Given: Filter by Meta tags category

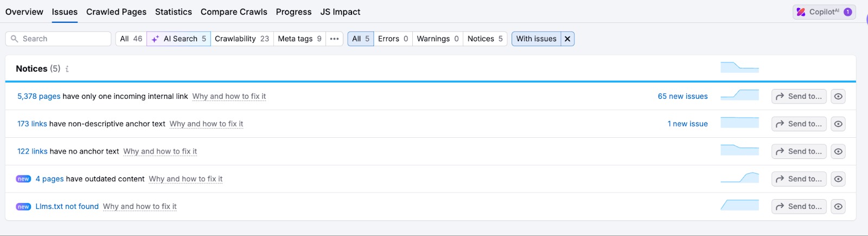Looking at the screenshot, I should (x=299, y=39).
